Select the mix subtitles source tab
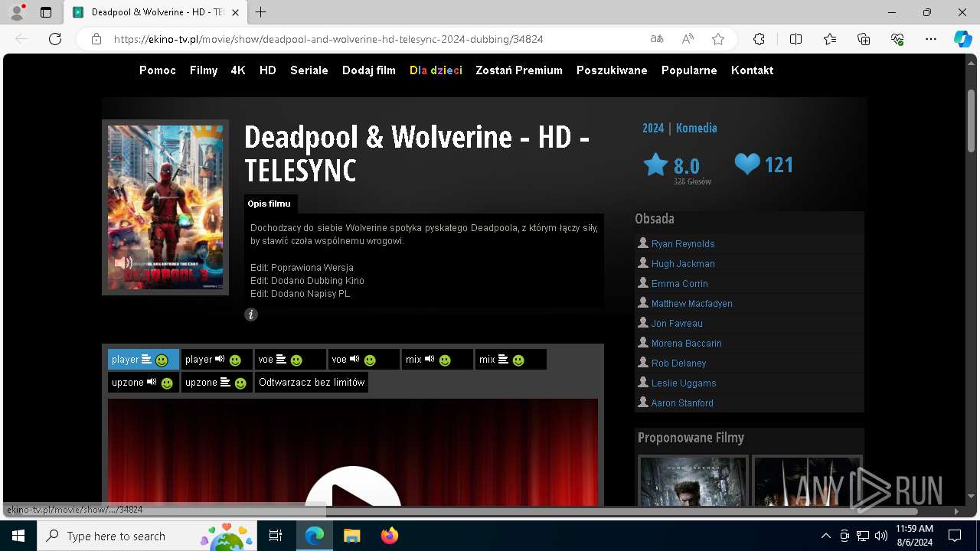Viewport: 980px width, 551px height. 511,360
